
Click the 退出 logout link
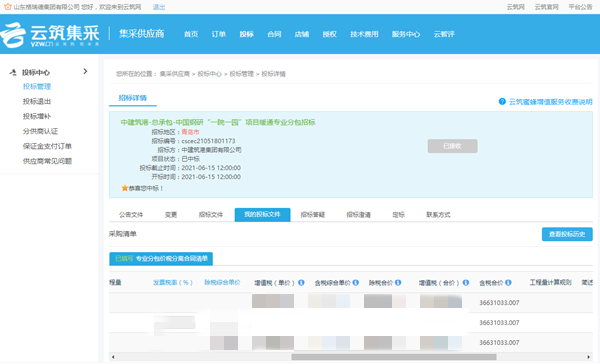[x=159, y=7]
